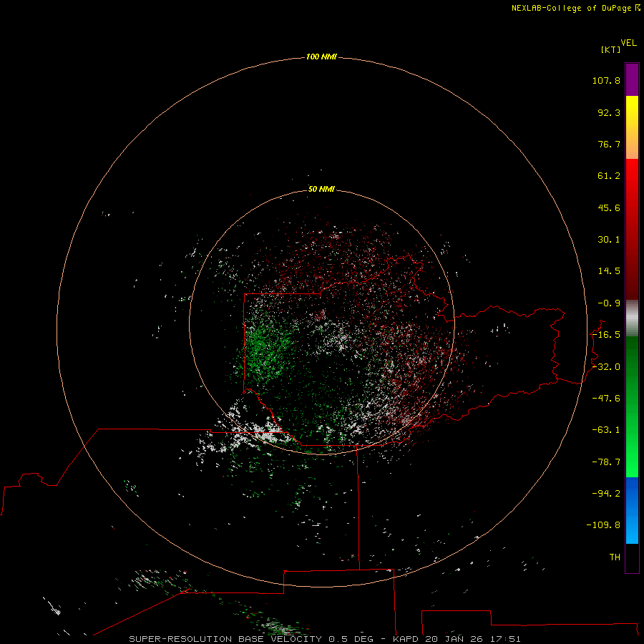This screenshot has width=644, height=644.
Task: Click the 61.2 velocity scale value
Action: pyautogui.click(x=609, y=176)
